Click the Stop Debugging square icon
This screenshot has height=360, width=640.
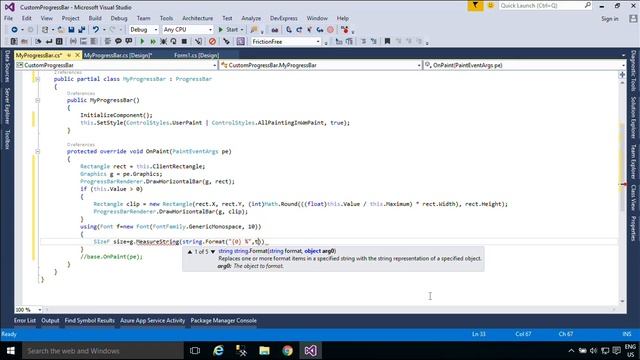[184, 41]
